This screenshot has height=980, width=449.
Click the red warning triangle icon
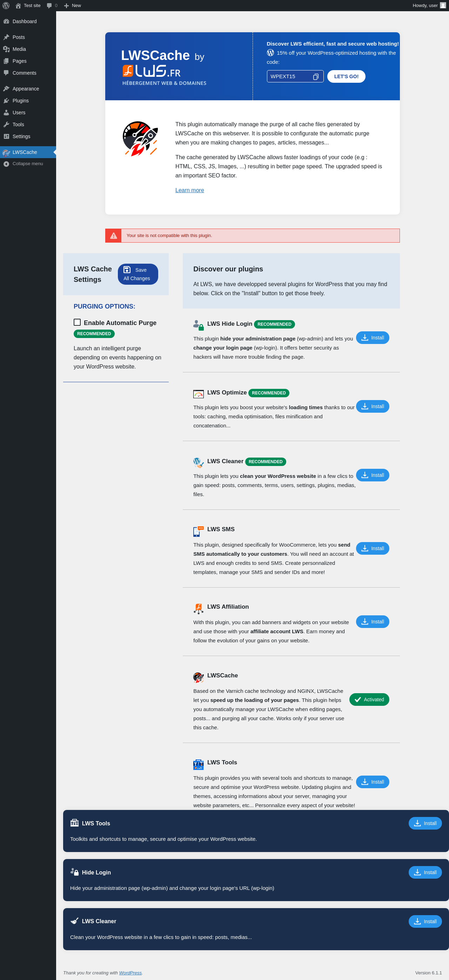pyautogui.click(x=113, y=236)
